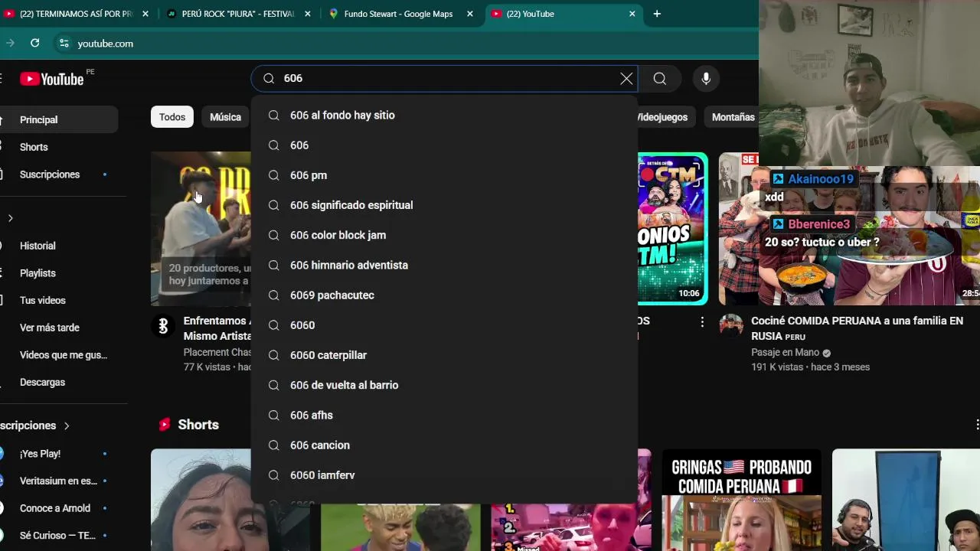Click search icon beside '6060 caterpillar' suggestion
Screen dimensions: 980x551
[273, 355]
